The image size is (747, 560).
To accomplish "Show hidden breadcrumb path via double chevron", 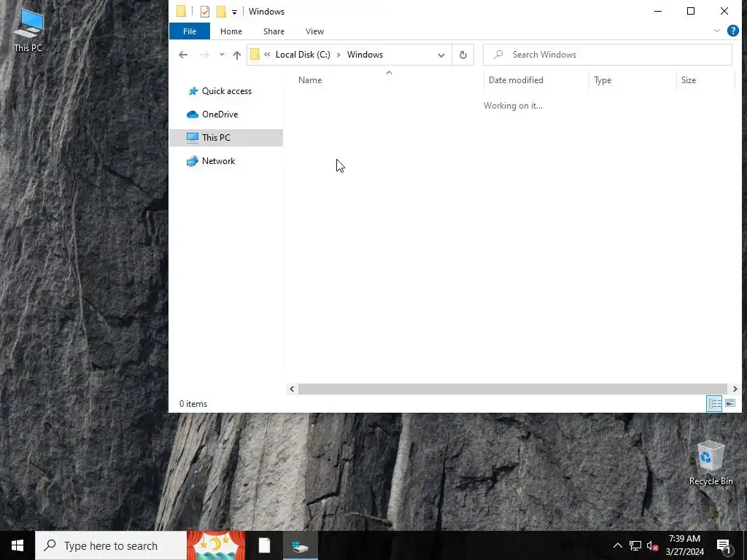I will click(x=267, y=55).
